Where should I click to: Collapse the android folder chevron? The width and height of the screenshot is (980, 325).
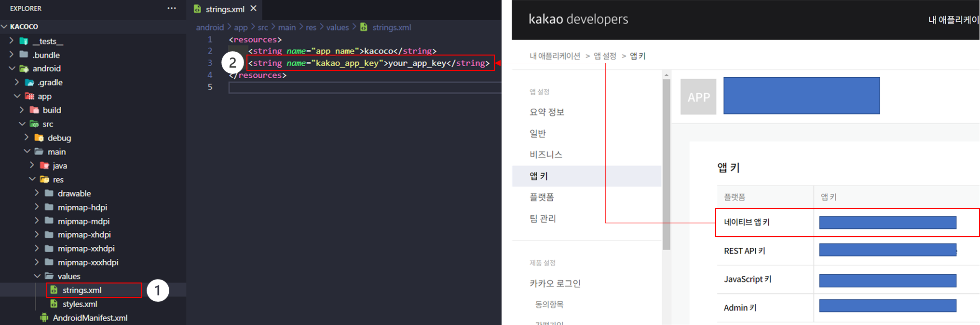tap(12, 69)
